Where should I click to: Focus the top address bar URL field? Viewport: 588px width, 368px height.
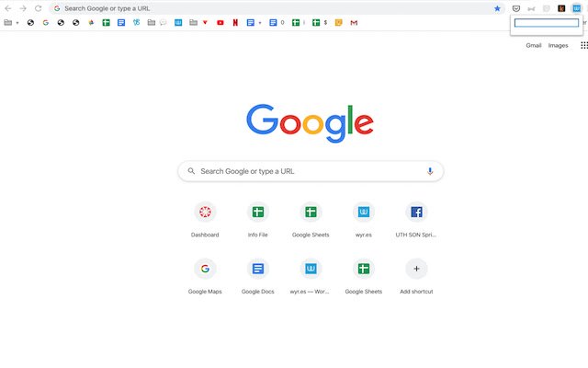277,8
